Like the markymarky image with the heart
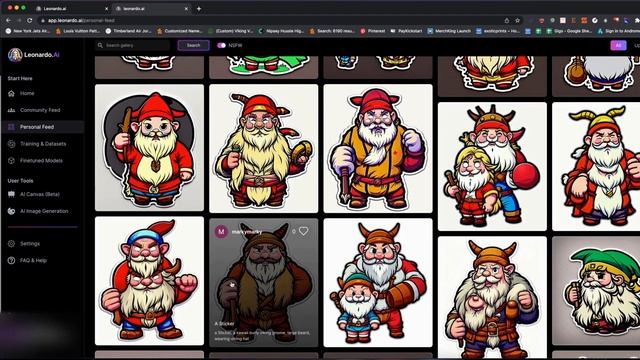 coord(303,231)
